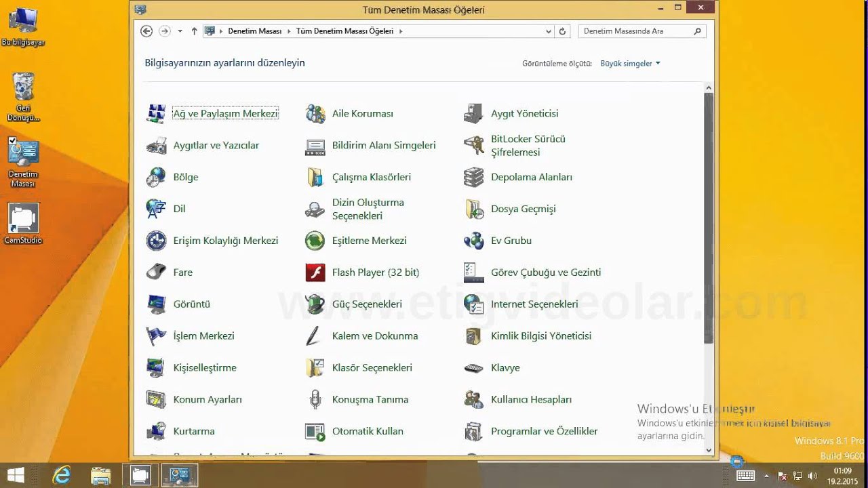Expand arrow after Tüm Denetim Masası Öğeleri
Image resolution: width=868 pixels, height=488 pixels.
coord(400,31)
